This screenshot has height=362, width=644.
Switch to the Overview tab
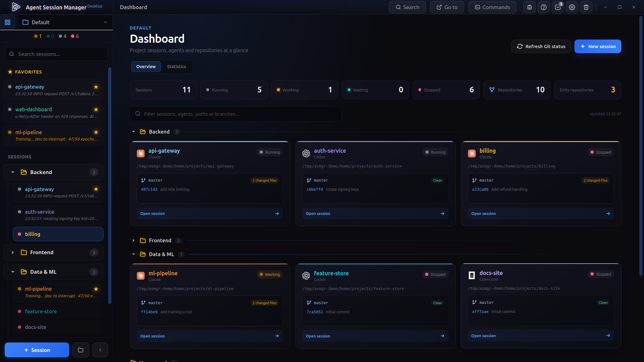(146, 67)
